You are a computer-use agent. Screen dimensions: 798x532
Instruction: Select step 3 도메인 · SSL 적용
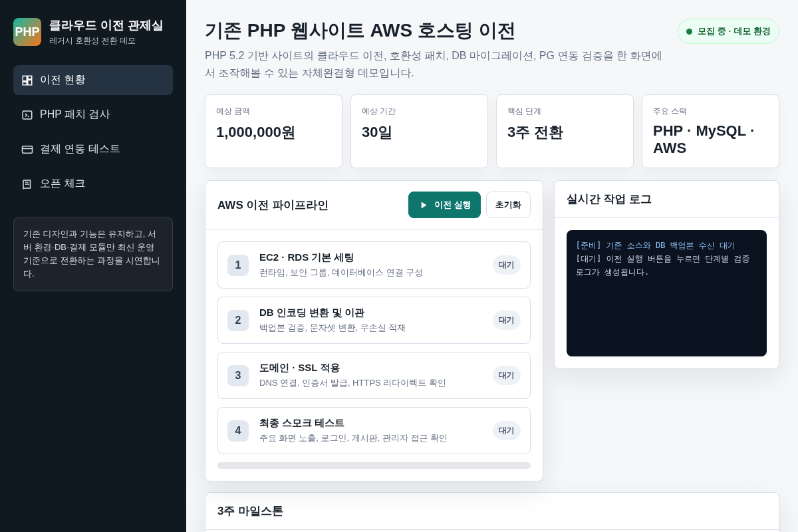[x=374, y=375]
